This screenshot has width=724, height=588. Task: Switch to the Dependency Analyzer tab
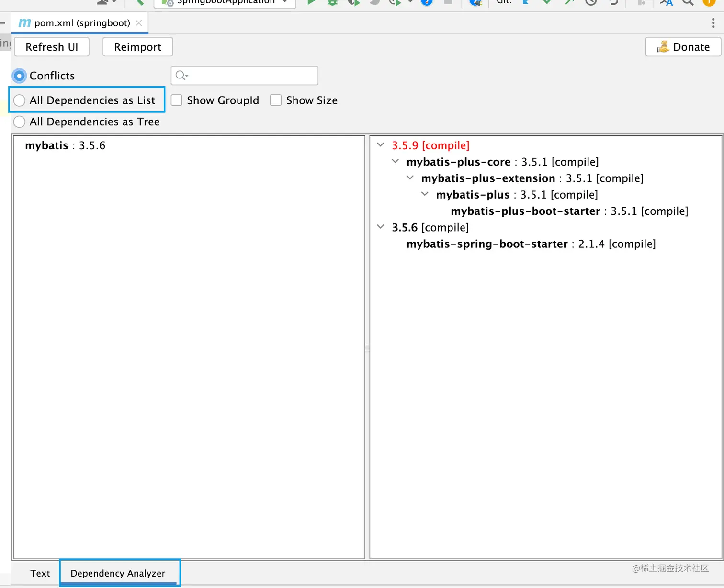coord(118,573)
